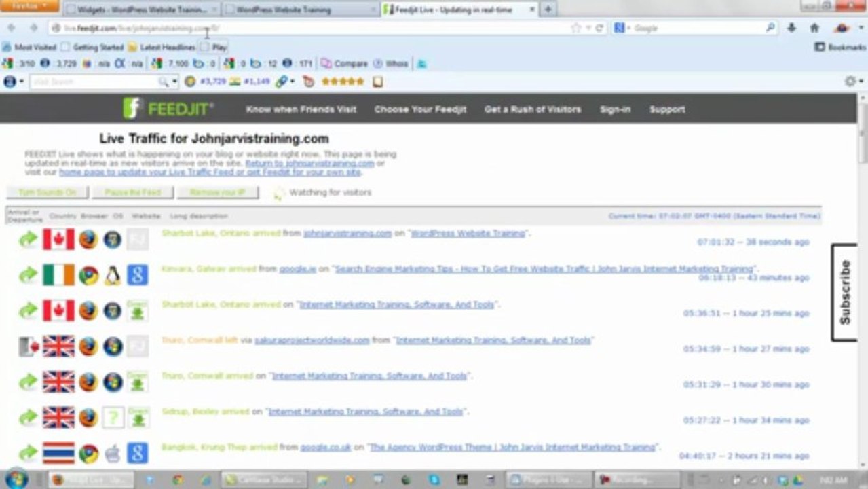Open the Google search engine dropdown
The image size is (868, 489).
pyautogui.click(x=622, y=29)
